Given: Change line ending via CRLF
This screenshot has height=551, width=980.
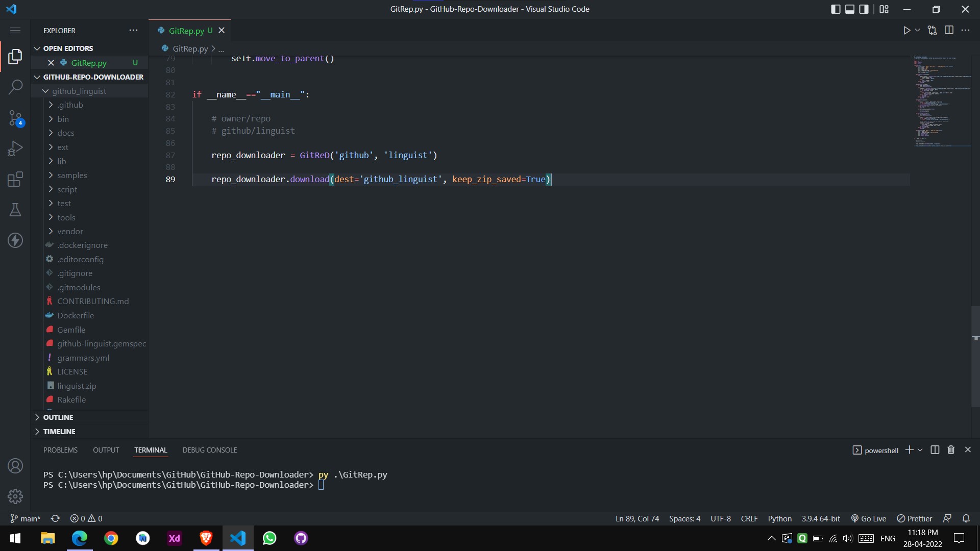Looking at the screenshot, I should point(749,518).
